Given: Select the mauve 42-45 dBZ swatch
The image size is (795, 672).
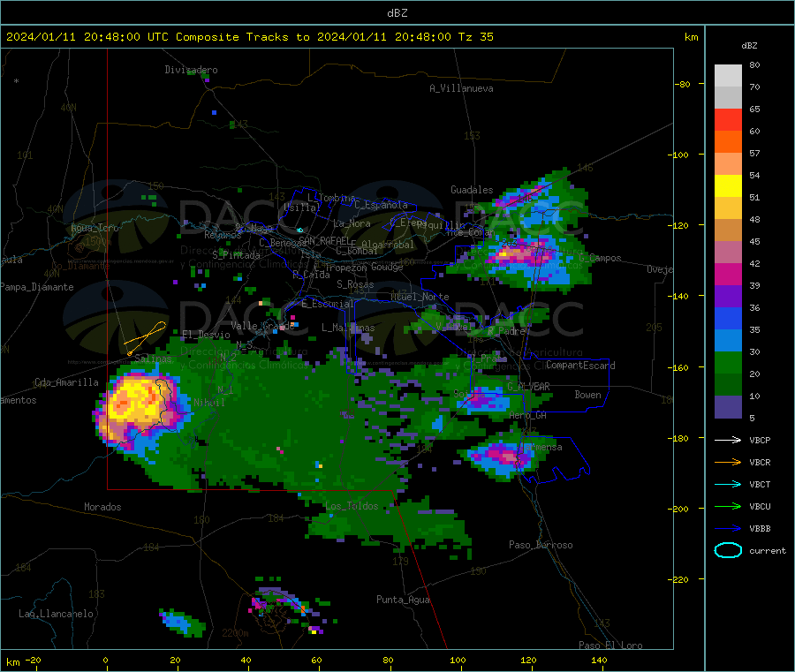Looking at the screenshot, I should [x=728, y=253].
